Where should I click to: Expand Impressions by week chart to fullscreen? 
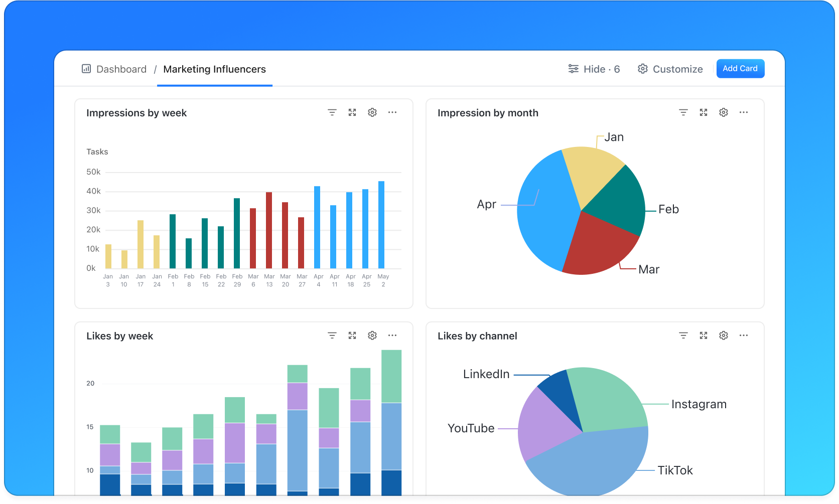(x=352, y=112)
